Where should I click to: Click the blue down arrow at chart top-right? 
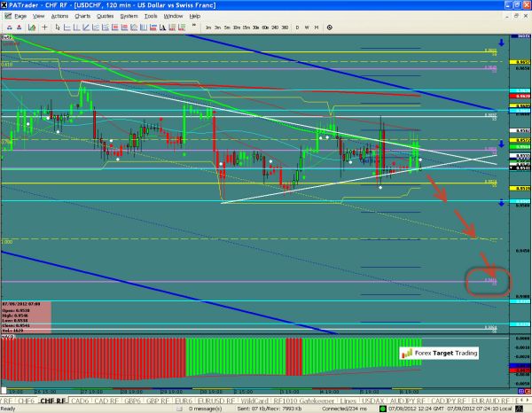pos(502,43)
